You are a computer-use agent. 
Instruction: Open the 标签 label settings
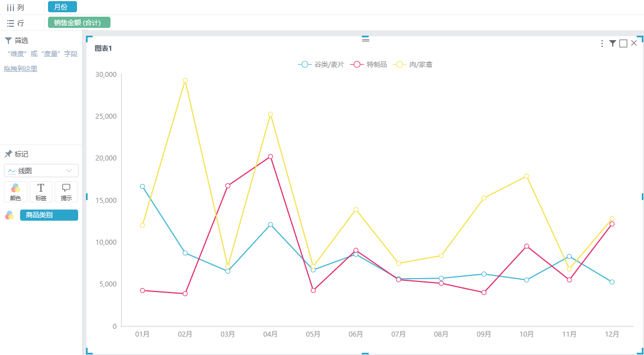point(41,192)
